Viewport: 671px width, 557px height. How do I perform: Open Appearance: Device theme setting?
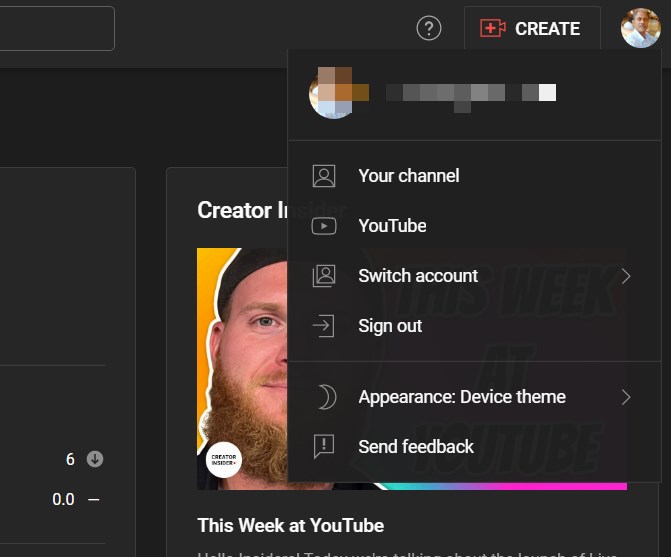coord(475,397)
